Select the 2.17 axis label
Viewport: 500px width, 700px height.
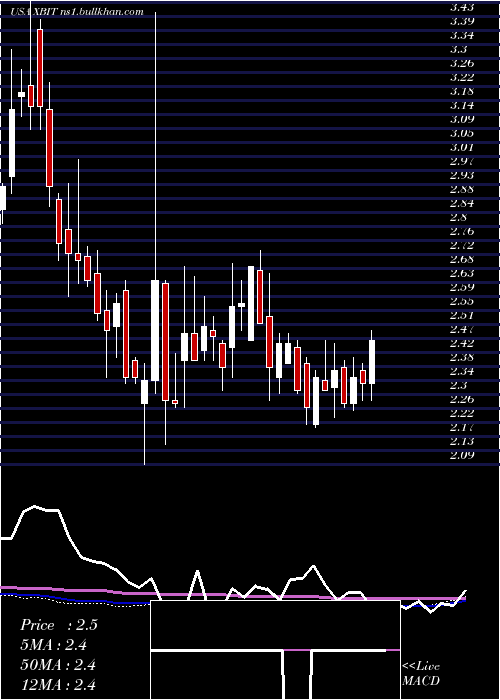pos(462,427)
